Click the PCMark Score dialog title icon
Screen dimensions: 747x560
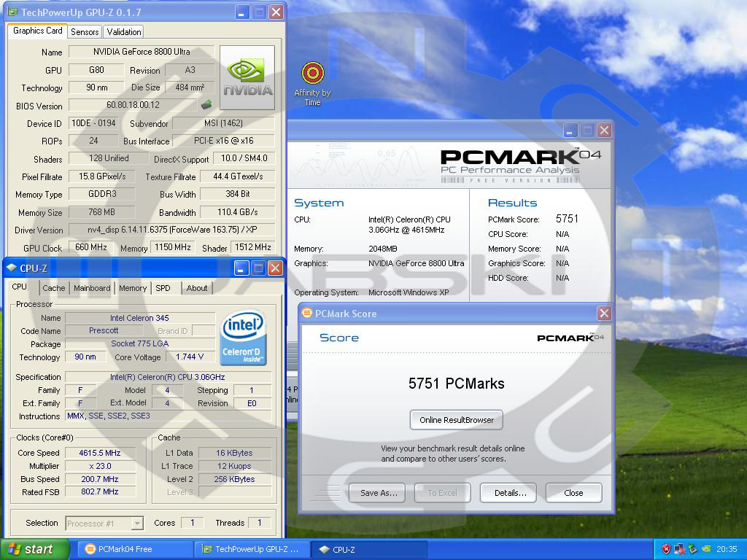[307, 314]
